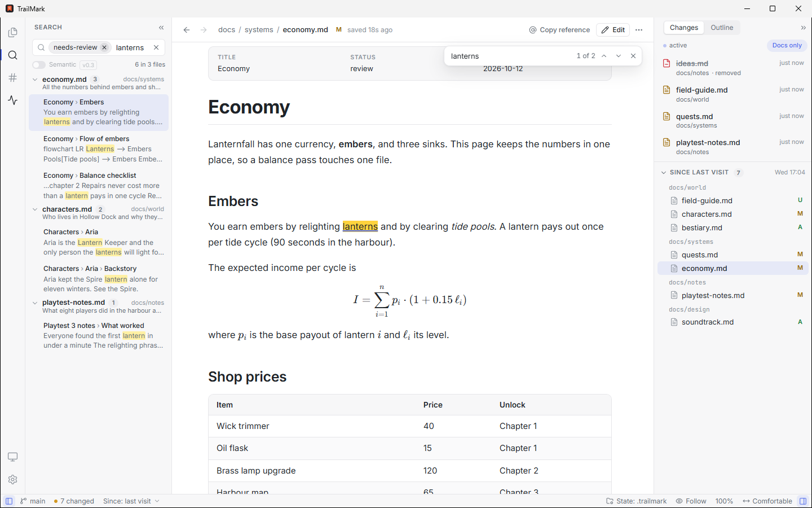The height and width of the screenshot is (508, 812).
Task: Click the economy.md breadcrumb
Action: [305, 30]
